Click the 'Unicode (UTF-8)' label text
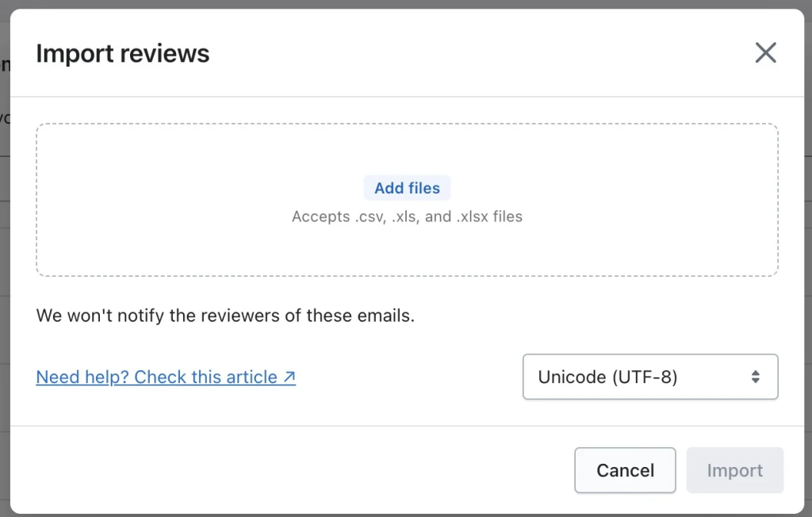 pyautogui.click(x=607, y=377)
